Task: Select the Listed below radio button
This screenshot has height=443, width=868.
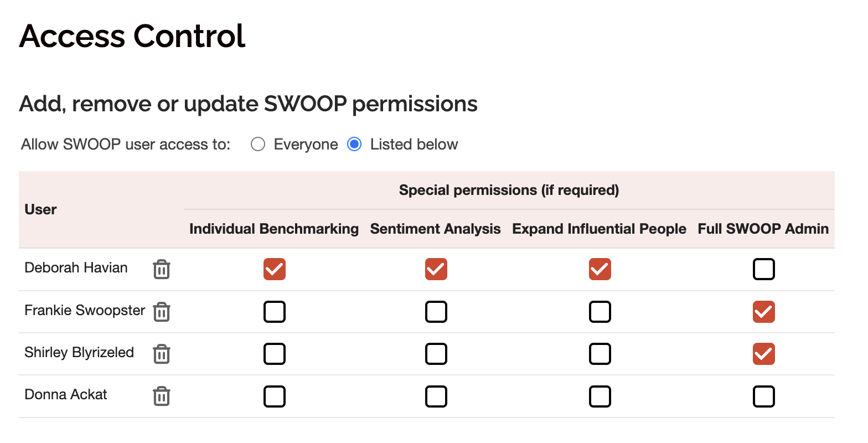Action: (x=354, y=144)
